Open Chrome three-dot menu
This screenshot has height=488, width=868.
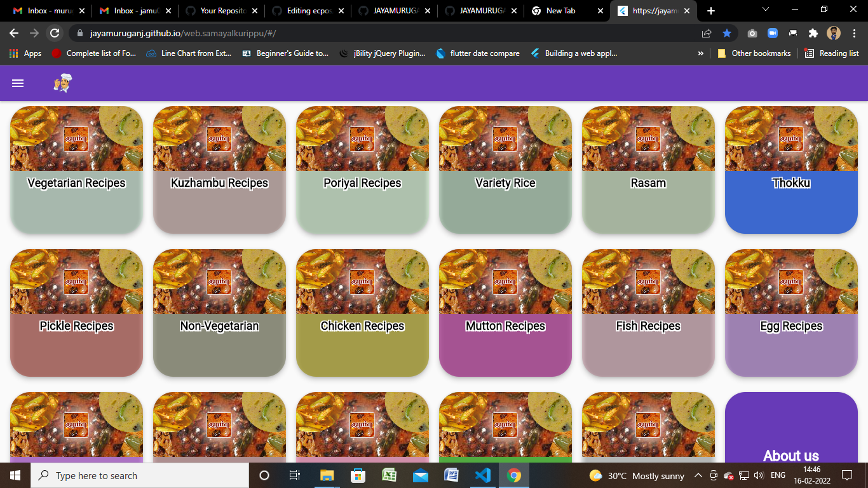click(853, 33)
